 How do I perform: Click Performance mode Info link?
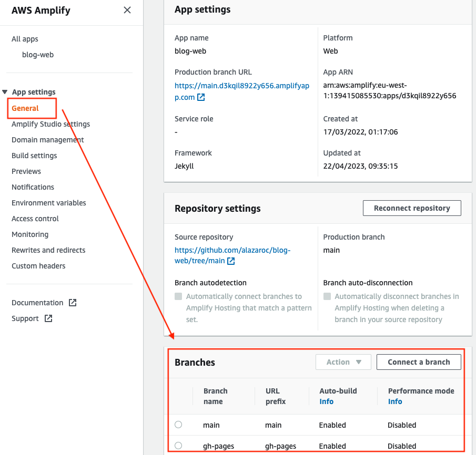tap(395, 401)
